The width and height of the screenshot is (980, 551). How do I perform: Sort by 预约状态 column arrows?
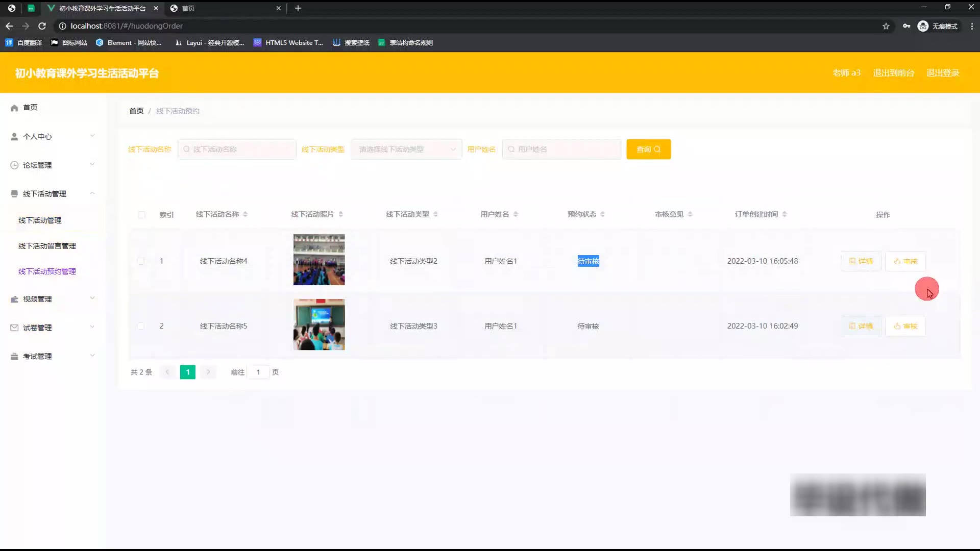(603, 214)
